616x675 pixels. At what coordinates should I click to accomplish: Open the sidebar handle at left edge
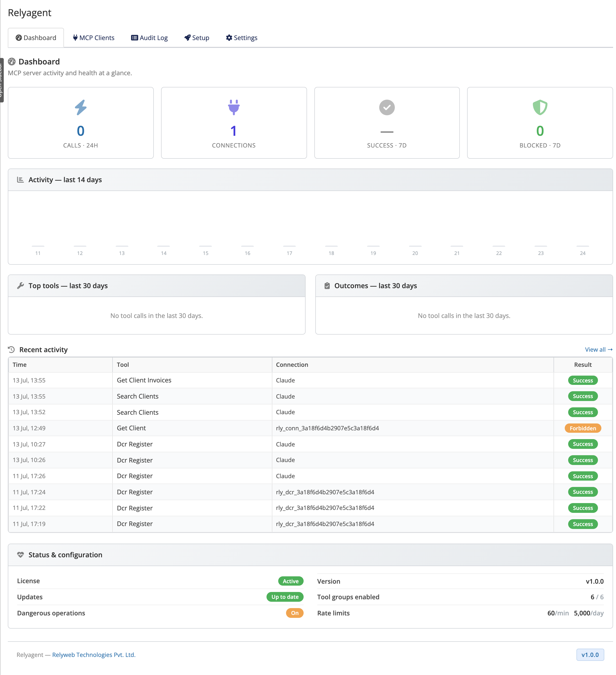(x=1, y=80)
